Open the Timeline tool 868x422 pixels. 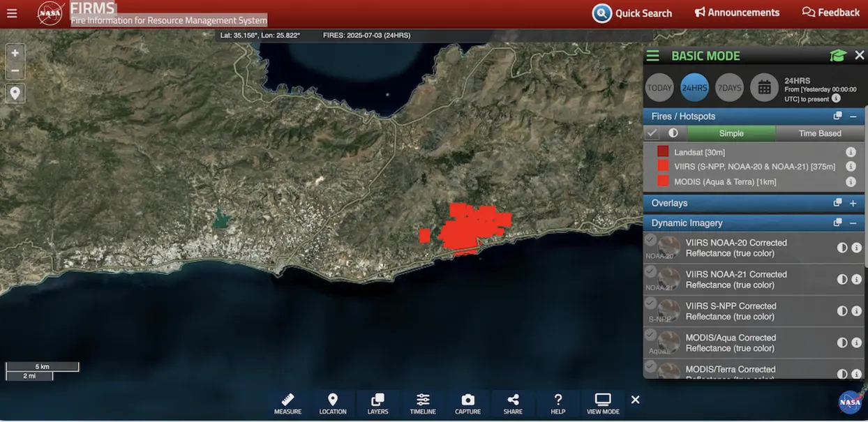click(423, 403)
